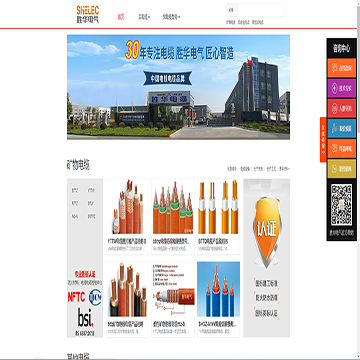Image resolution: width=360 pixels, height=360 pixels.
Task: Select the red 首页 home navigation item
Action: 121,17
